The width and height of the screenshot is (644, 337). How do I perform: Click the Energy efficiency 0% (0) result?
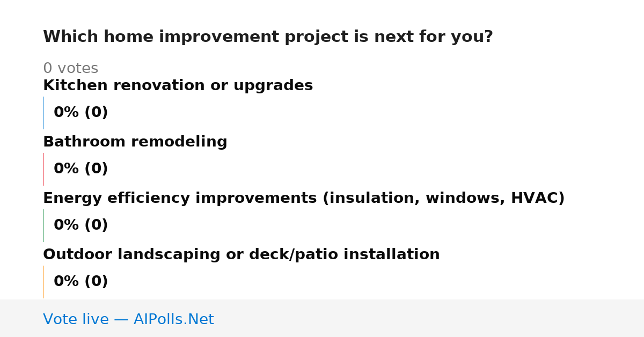coord(80,225)
